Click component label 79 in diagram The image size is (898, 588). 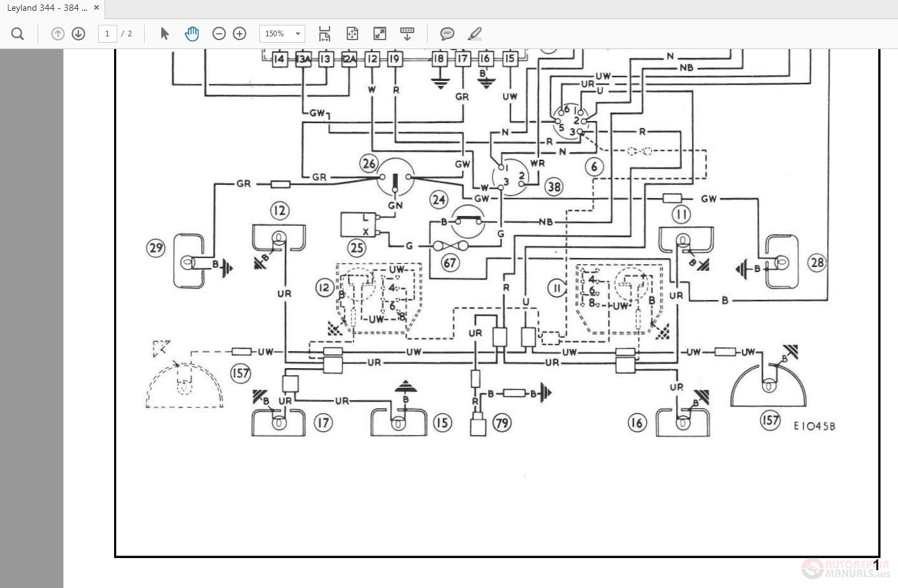(502, 422)
